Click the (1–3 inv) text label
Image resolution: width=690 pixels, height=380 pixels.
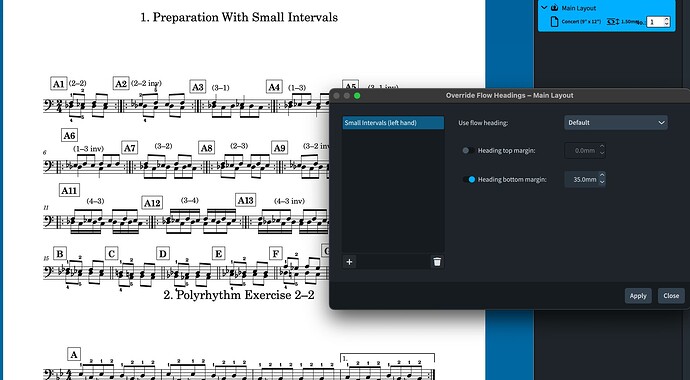point(88,149)
